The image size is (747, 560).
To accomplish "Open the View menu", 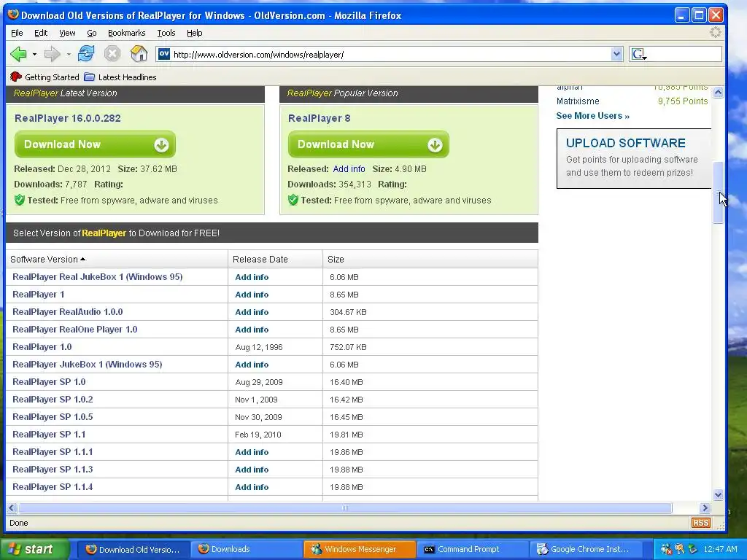I will (x=67, y=33).
